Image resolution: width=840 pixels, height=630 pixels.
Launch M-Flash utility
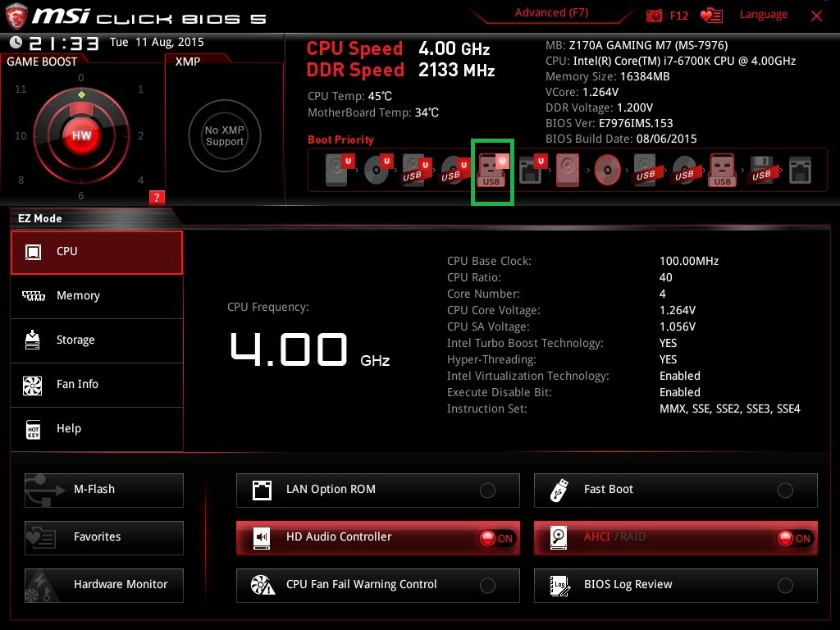coord(104,491)
